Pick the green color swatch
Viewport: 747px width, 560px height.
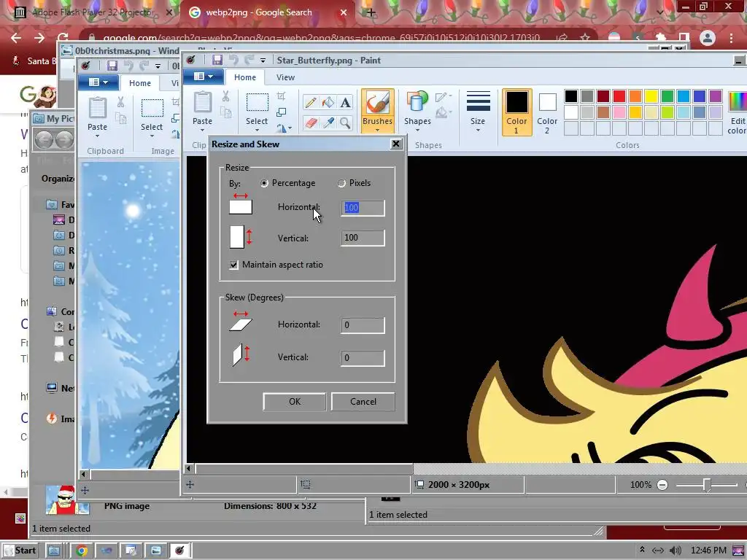click(x=667, y=96)
